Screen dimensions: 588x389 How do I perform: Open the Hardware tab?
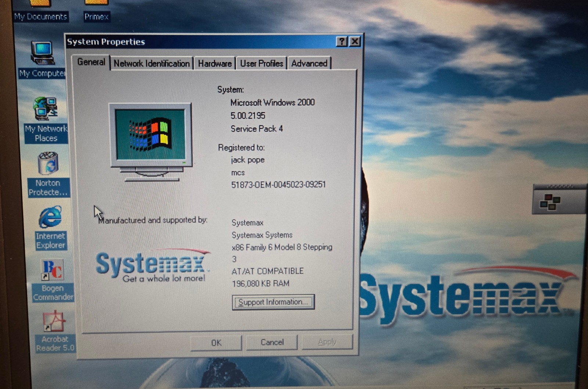click(x=215, y=64)
